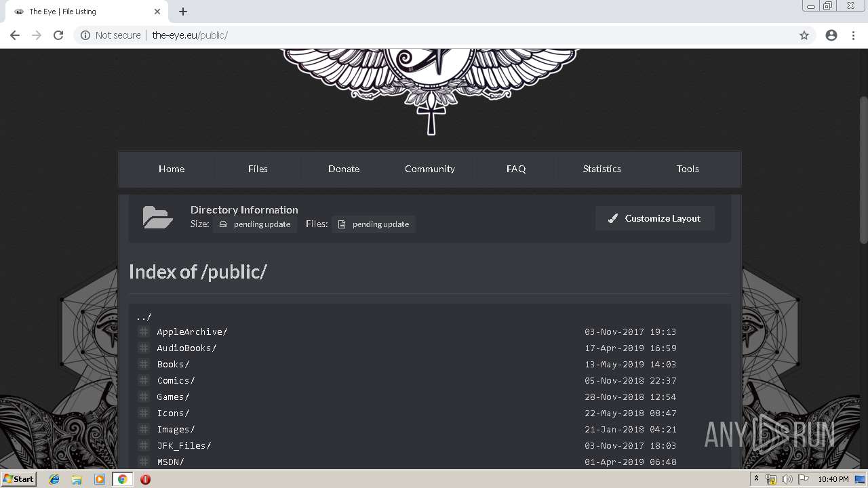Viewport: 868px width, 488px height.
Task: Close The Eye File Listing tab
Action: [x=157, y=12]
